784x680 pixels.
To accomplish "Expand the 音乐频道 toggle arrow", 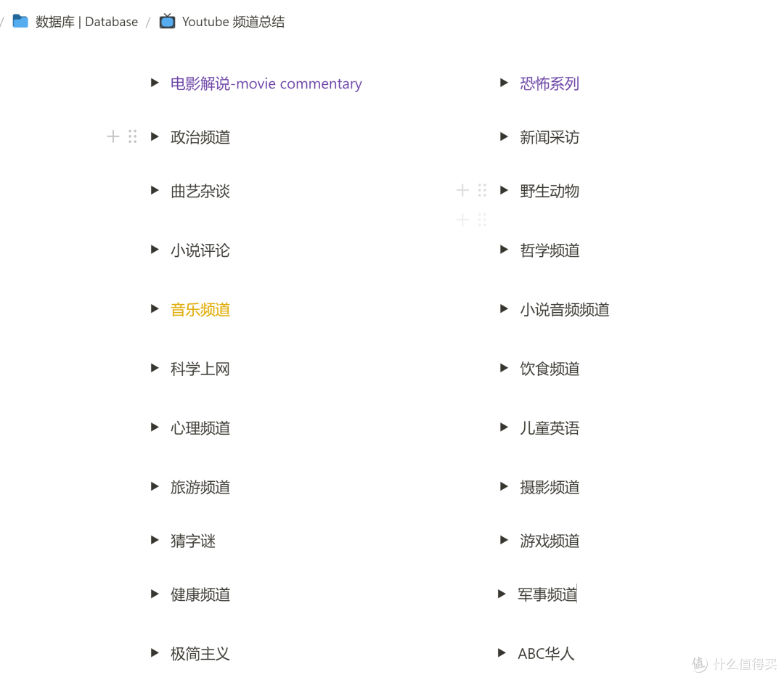I will [x=155, y=309].
